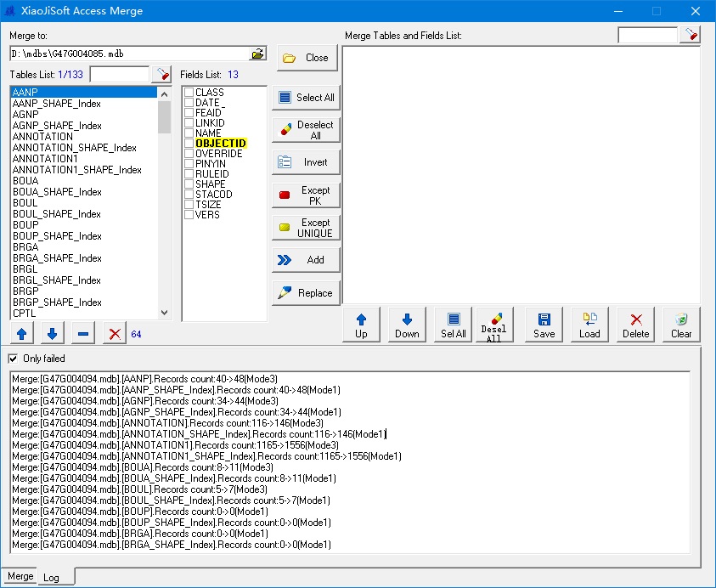This screenshot has height=588, width=716.
Task: Click the Replace button
Action: (306, 293)
